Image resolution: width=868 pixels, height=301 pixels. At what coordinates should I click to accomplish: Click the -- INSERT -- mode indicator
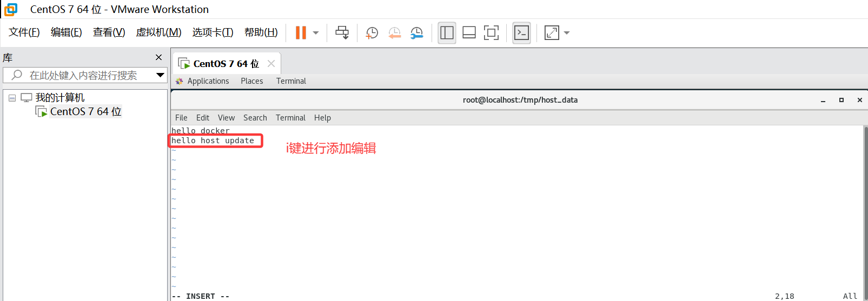[201, 296]
